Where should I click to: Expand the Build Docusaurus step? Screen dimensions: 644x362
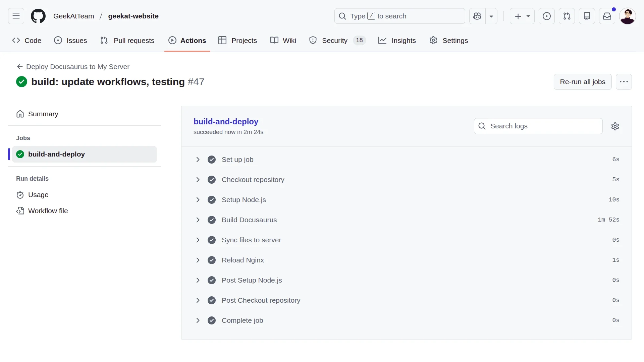coord(198,220)
